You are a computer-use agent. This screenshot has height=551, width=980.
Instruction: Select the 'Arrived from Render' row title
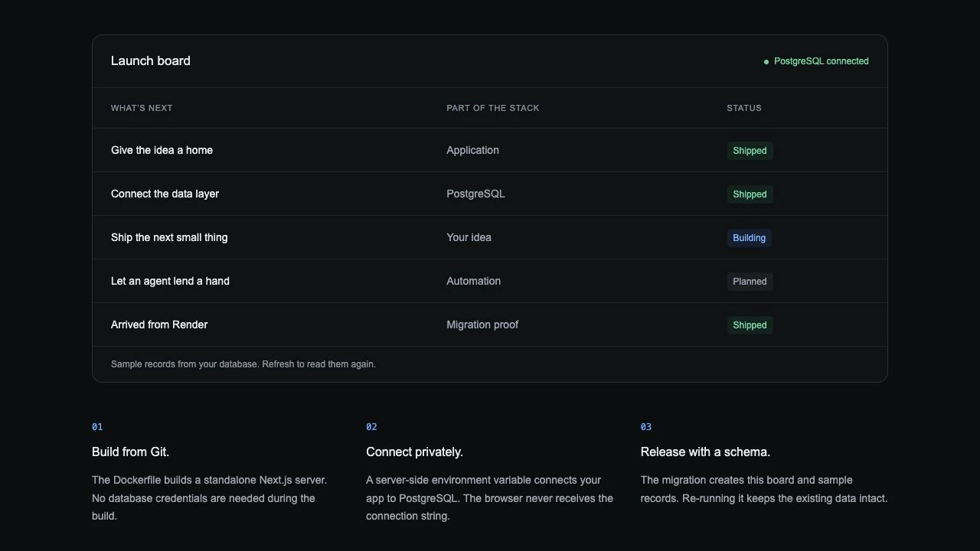point(159,324)
